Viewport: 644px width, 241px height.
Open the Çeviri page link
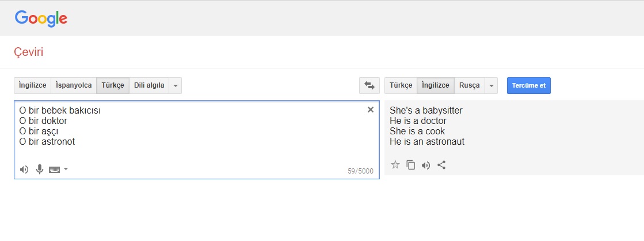[x=28, y=52]
